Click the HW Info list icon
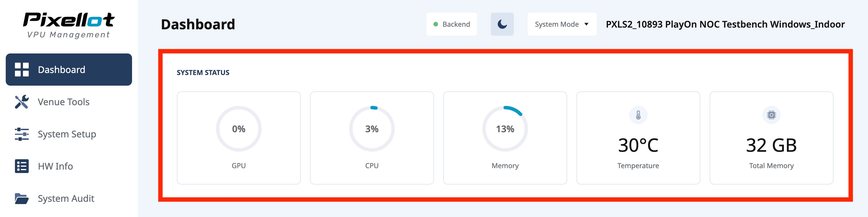The width and height of the screenshot is (868, 217). pos(22,166)
